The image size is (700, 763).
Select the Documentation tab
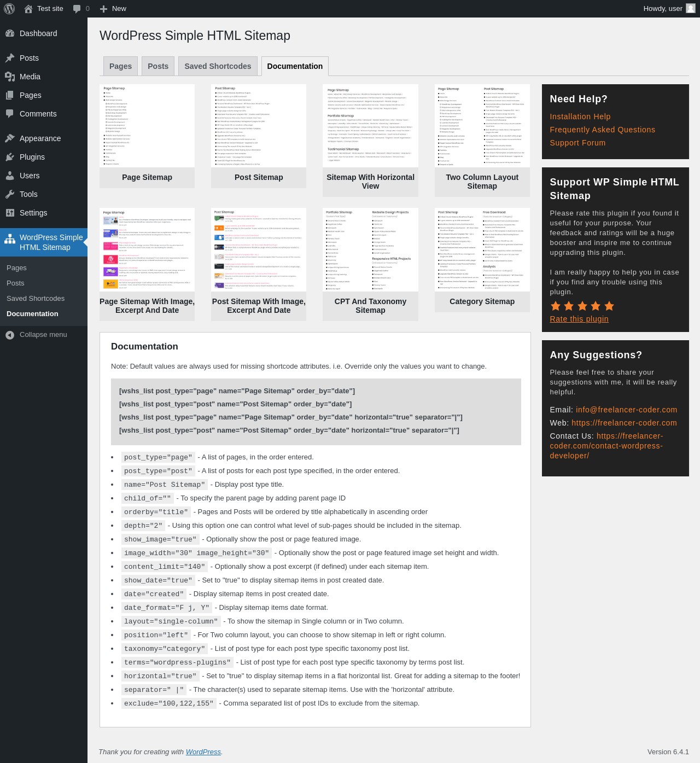pyautogui.click(x=295, y=66)
